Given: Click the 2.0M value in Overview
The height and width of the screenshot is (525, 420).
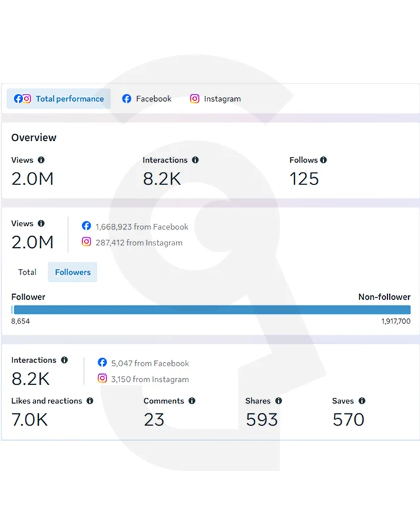Looking at the screenshot, I should coord(33,178).
